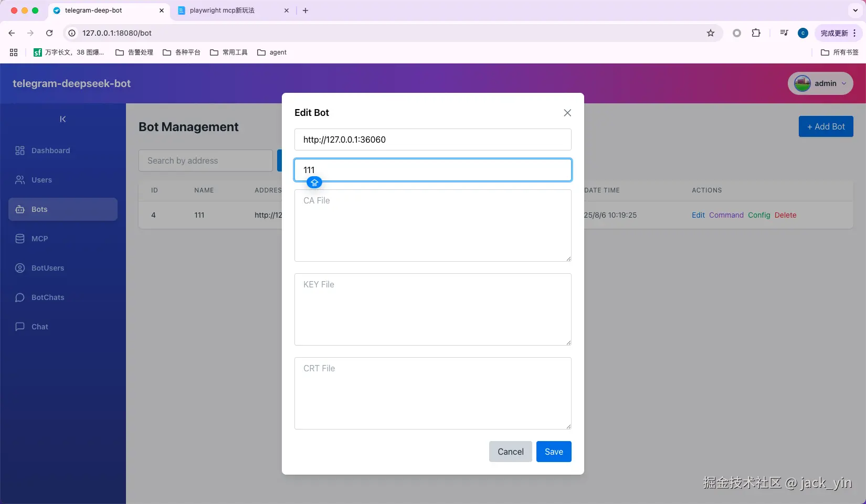Select Bots in the sidebar
Image resolution: width=866 pixels, height=504 pixels.
[63, 209]
